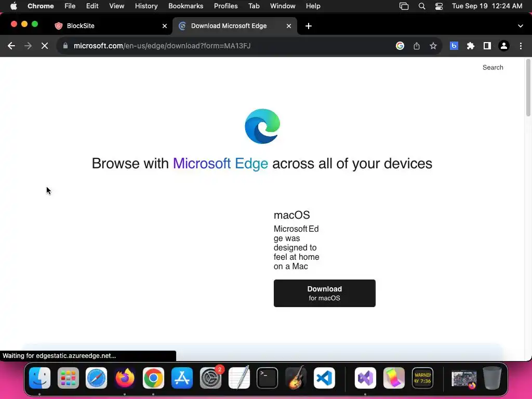Click the Microsoft Edge logo image
This screenshot has height=399, width=532.
coord(262,126)
